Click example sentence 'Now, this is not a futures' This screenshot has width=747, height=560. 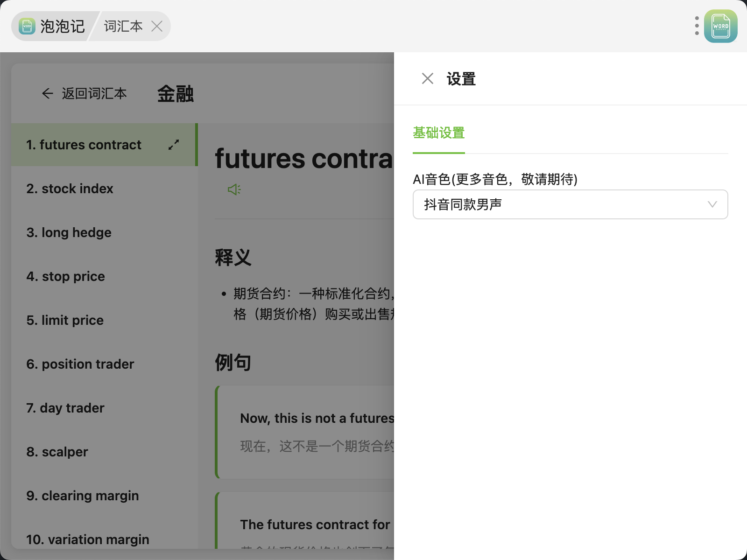317,418
